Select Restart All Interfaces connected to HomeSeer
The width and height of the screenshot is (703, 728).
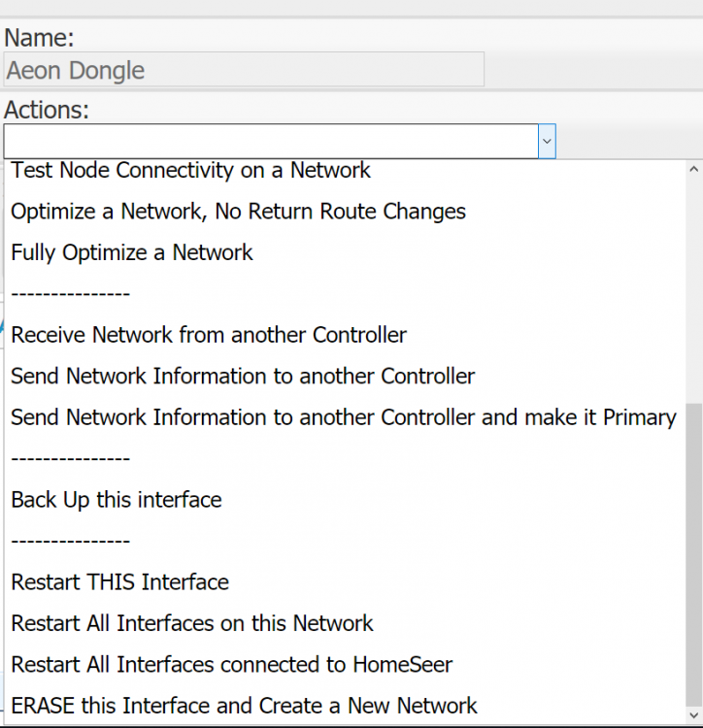(232, 665)
